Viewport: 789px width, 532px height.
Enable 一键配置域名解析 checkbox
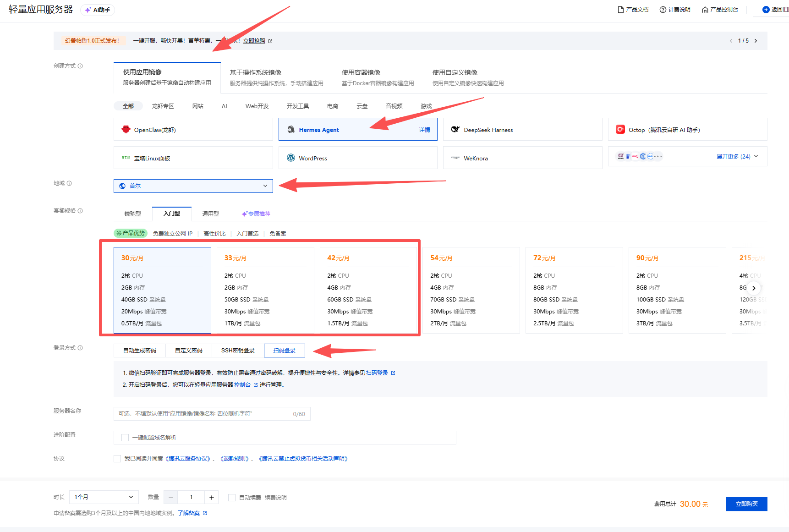[x=125, y=438]
